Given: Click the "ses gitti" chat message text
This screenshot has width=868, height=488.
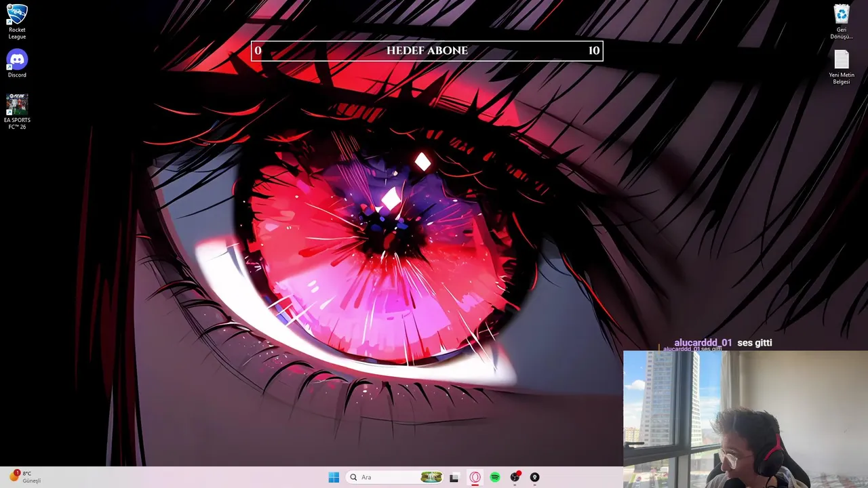Looking at the screenshot, I should click(x=755, y=343).
